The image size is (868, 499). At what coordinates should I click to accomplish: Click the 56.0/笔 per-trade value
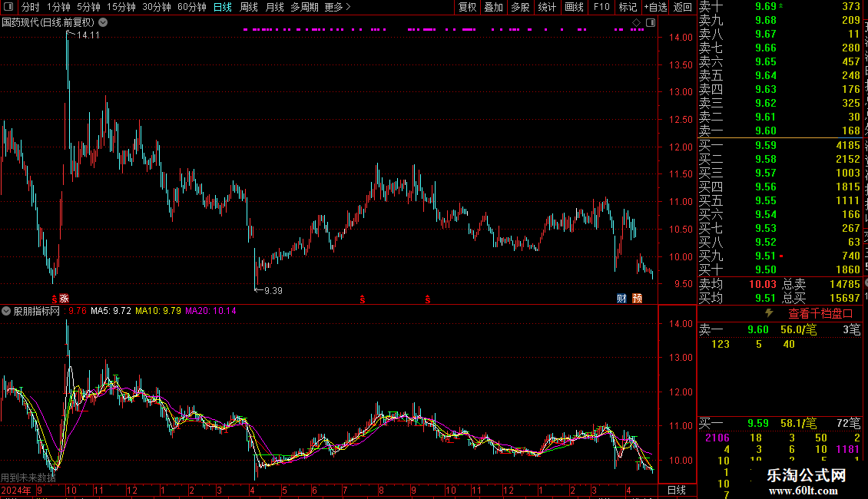tap(798, 329)
